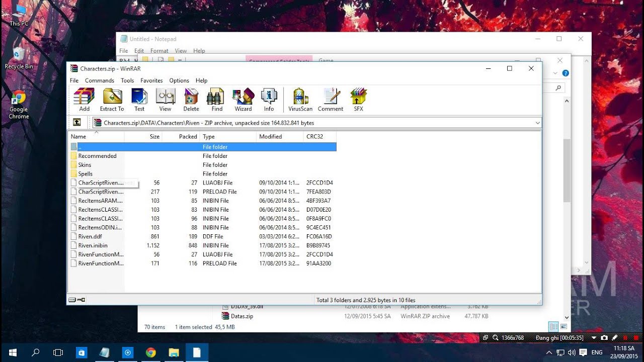Select the parent '..' folder row
The width and height of the screenshot is (644, 362).
tap(202, 147)
